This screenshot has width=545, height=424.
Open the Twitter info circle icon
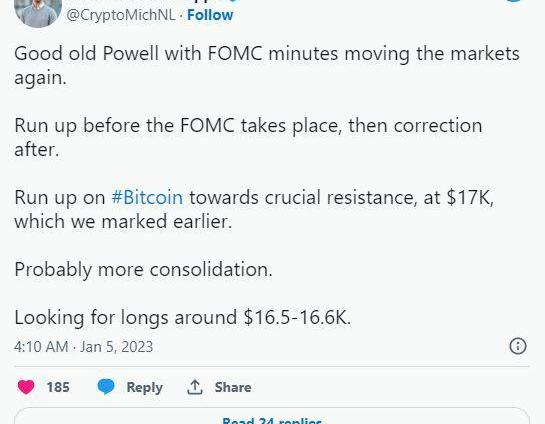point(518,346)
